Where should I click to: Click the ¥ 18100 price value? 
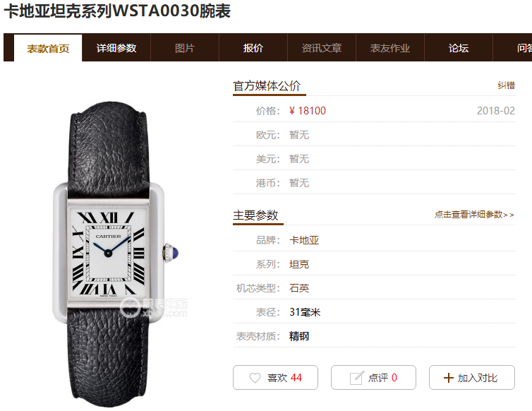pyautogui.click(x=308, y=111)
